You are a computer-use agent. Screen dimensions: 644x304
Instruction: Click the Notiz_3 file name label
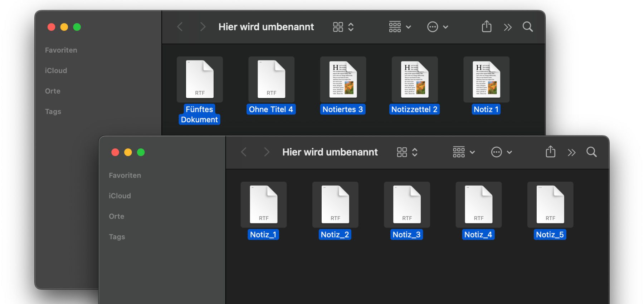[x=406, y=235]
